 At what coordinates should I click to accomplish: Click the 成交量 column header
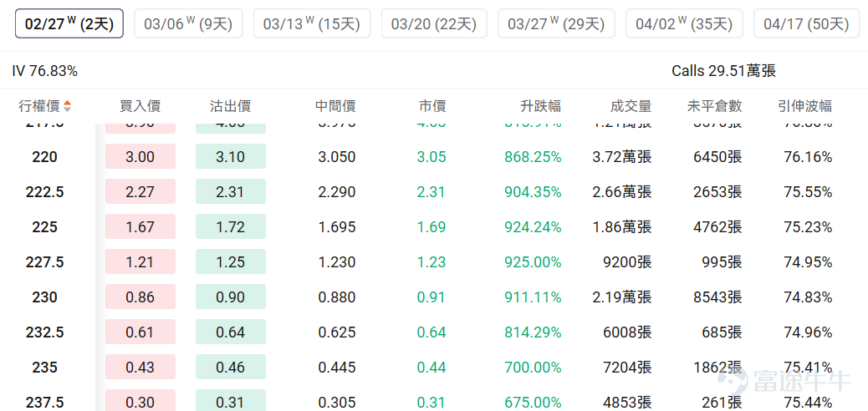[x=631, y=105]
